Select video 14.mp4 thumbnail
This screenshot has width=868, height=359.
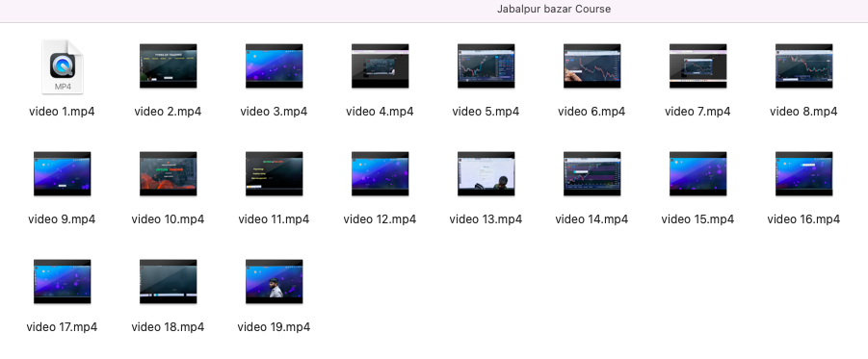[592, 173]
